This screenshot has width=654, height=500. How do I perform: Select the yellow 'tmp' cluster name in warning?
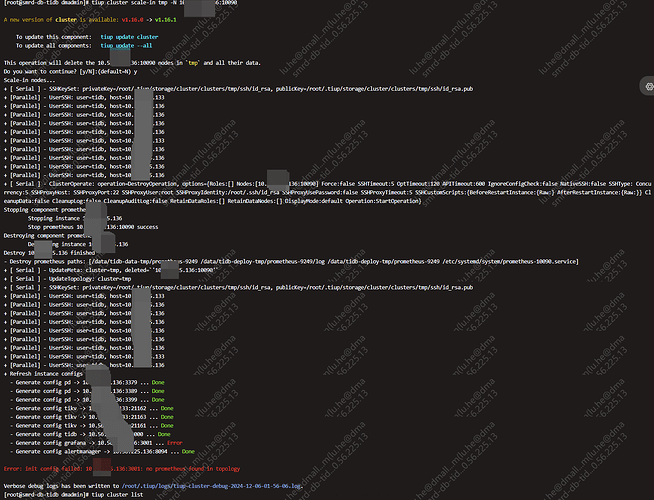[x=193, y=63]
